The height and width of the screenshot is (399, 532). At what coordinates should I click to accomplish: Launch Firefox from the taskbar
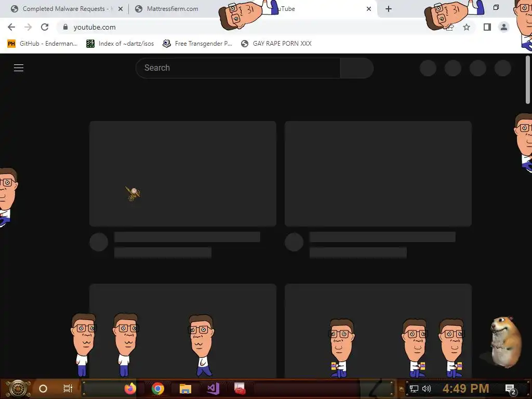coord(130,389)
